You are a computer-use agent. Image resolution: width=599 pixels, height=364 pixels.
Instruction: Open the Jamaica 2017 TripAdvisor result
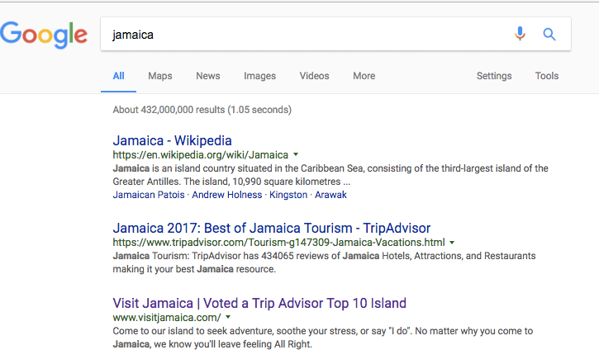tap(272, 228)
